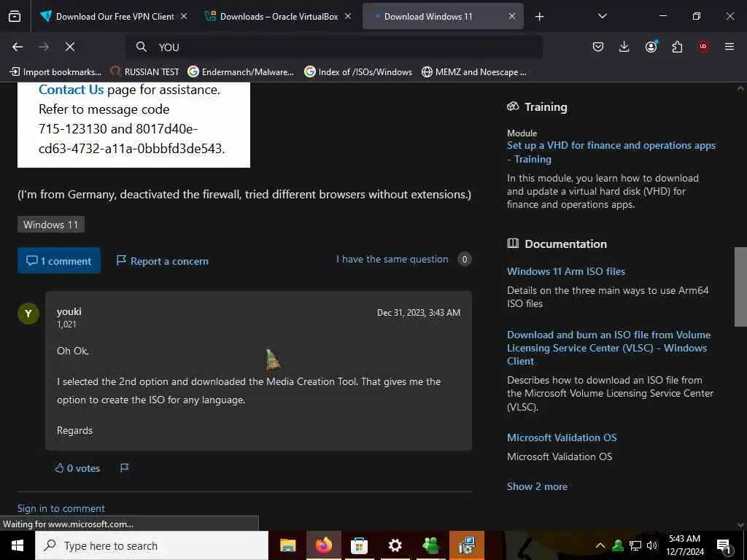Image resolution: width=747 pixels, height=560 pixels.
Task: Open the Windows Start menu
Action: click(x=18, y=545)
